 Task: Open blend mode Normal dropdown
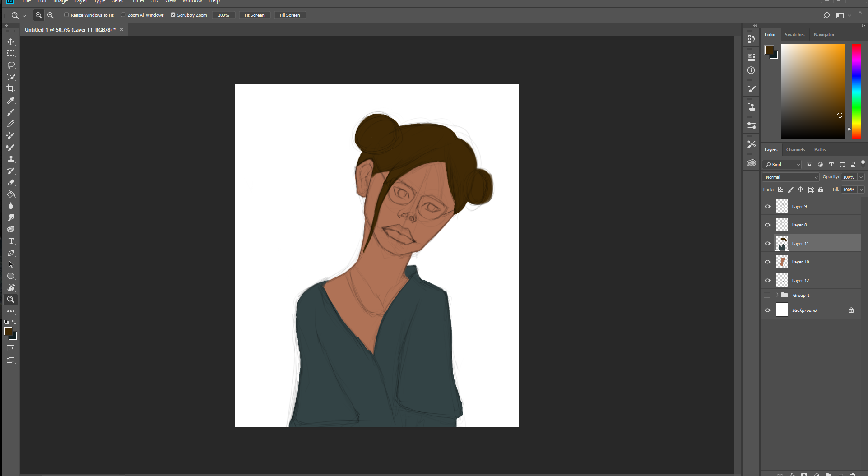790,177
